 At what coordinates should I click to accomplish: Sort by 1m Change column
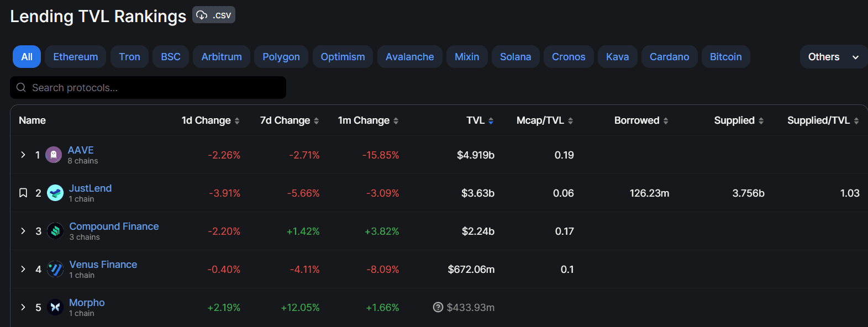[x=369, y=120]
